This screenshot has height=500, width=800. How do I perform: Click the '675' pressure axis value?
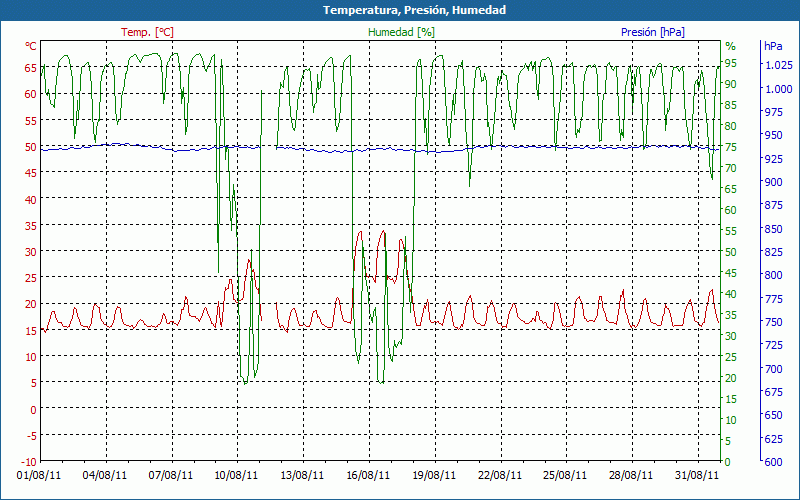point(773,392)
